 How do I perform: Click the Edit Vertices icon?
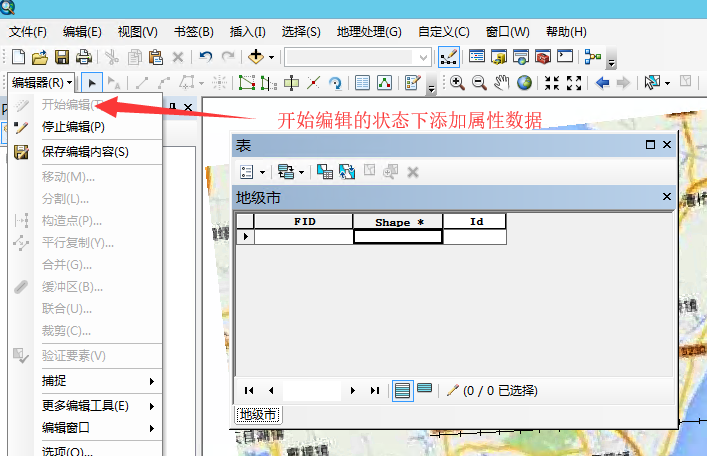point(247,83)
